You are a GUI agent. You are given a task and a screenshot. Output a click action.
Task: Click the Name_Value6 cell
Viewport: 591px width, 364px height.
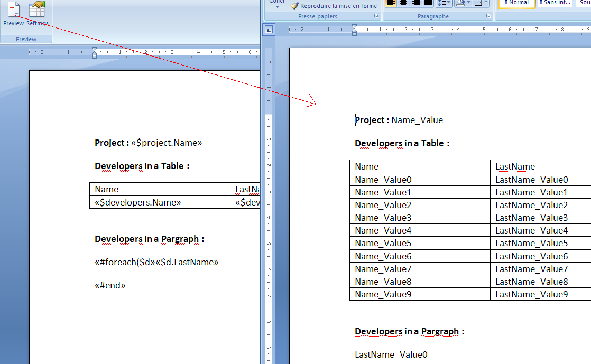coord(420,256)
